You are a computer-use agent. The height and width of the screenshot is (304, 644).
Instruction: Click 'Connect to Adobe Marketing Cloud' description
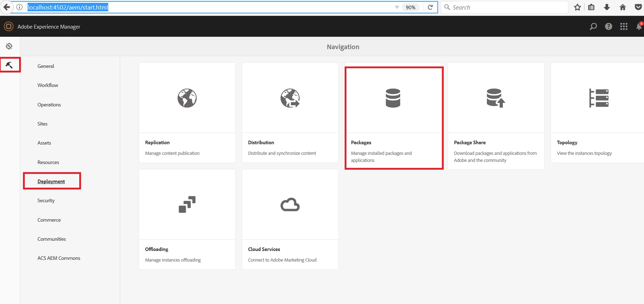click(282, 260)
